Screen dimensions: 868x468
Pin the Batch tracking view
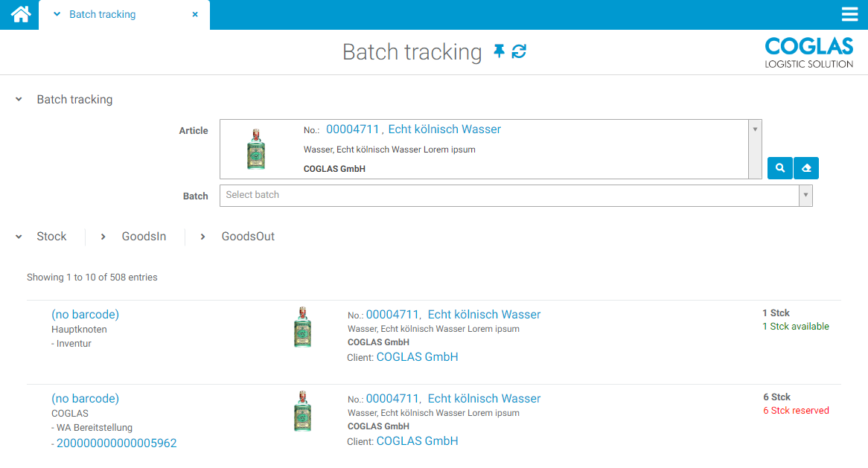pyautogui.click(x=499, y=51)
